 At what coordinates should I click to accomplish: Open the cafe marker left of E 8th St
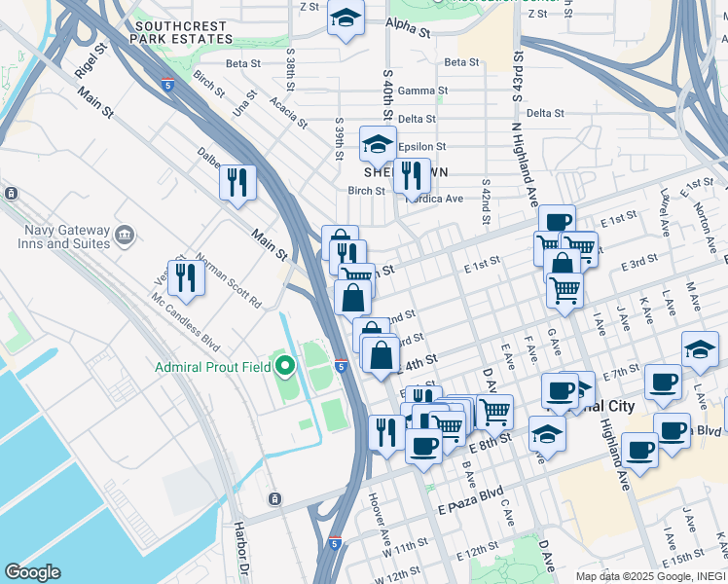423,448
